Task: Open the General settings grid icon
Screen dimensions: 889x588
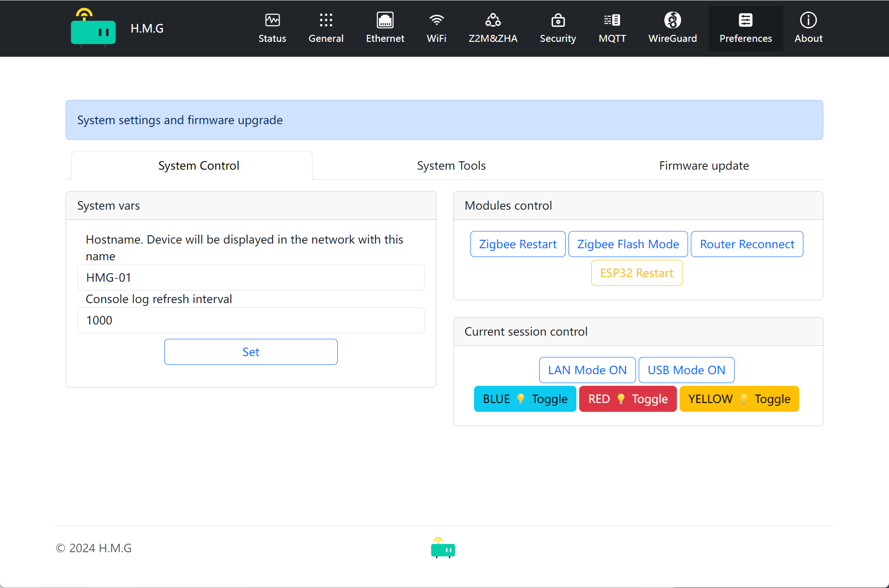Action: (x=326, y=20)
